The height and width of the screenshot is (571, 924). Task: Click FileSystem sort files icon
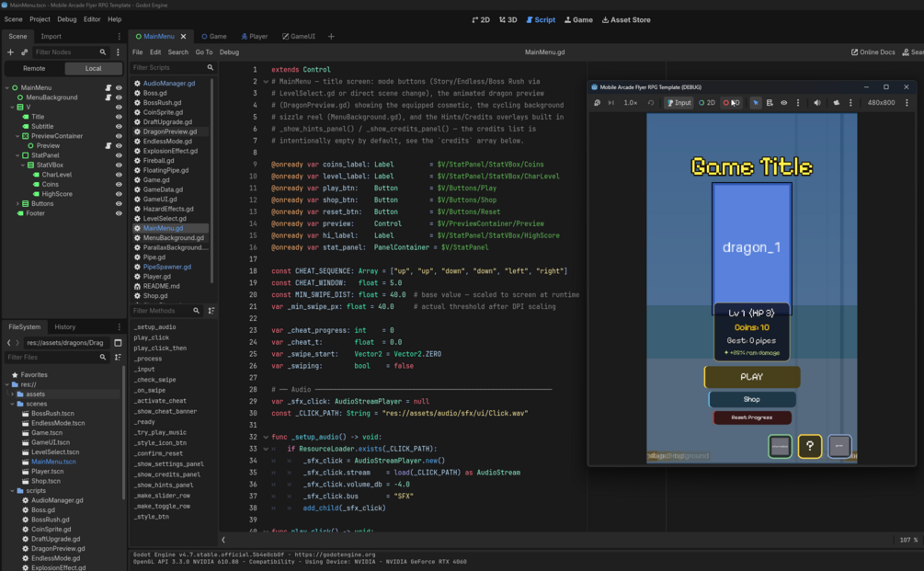(118, 357)
